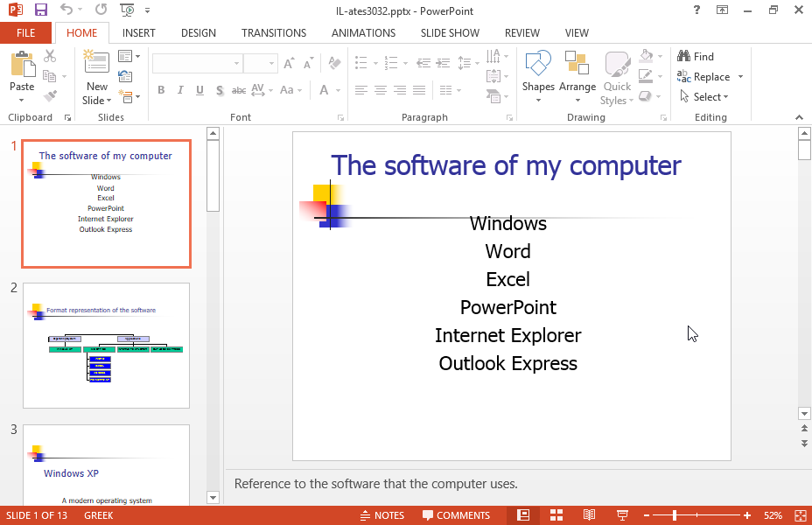The image size is (812, 525).
Task: Open the font name combo box
Action: pos(197,63)
